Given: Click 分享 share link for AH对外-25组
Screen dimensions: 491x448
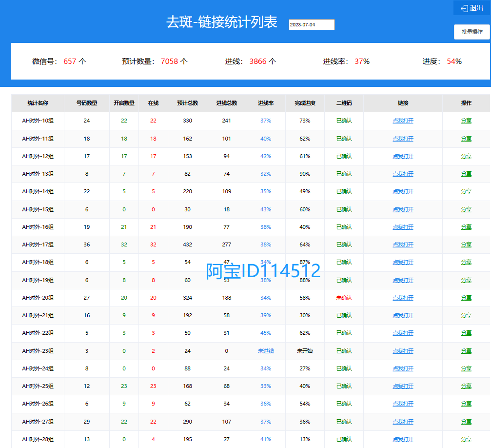Looking at the screenshot, I should tap(466, 386).
